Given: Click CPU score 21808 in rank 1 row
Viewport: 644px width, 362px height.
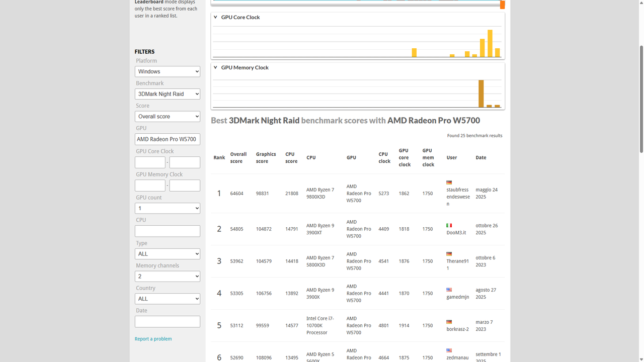Looking at the screenshot, I should tap(292, 194).
